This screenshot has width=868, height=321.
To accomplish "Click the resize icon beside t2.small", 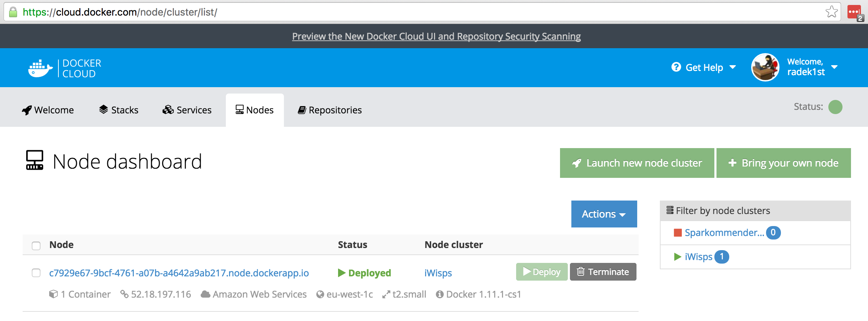I will point(386,294).
